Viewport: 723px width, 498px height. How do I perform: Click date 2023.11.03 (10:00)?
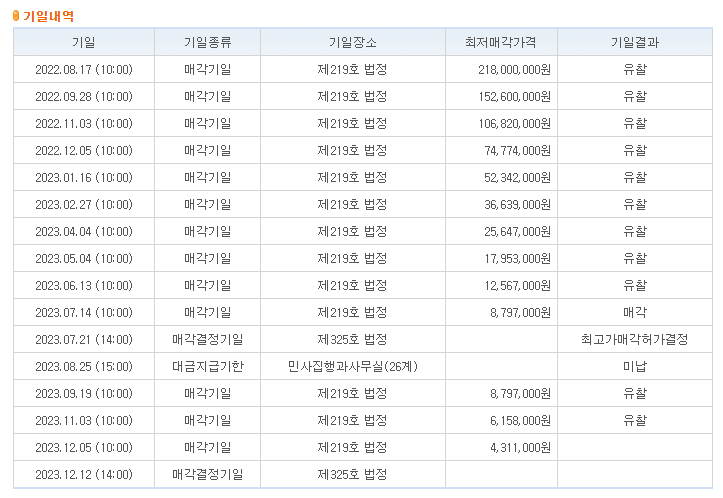[84, 421]
